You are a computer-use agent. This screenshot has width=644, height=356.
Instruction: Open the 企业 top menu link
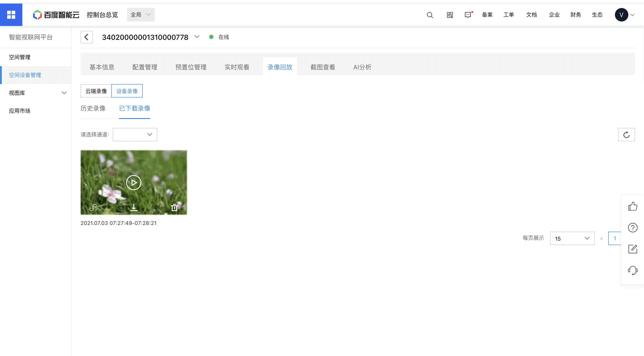click(x=554, y=15)
